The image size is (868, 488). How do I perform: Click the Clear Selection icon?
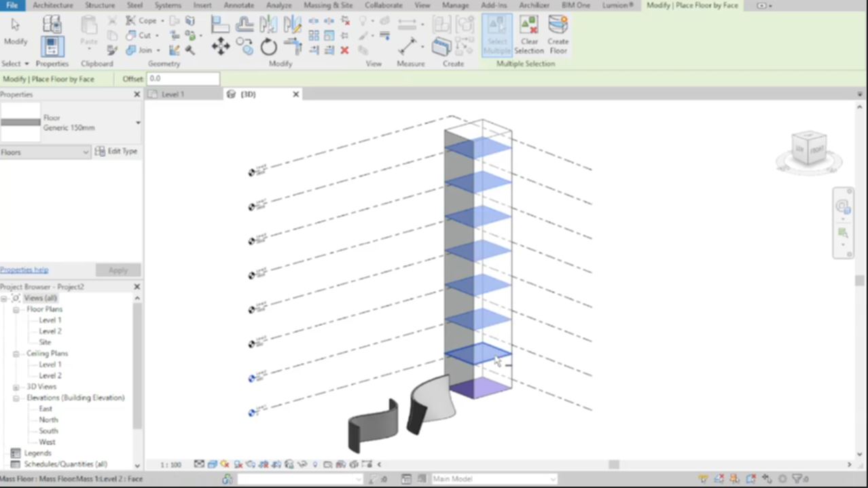pyautogui.click(x=528, y=35)
